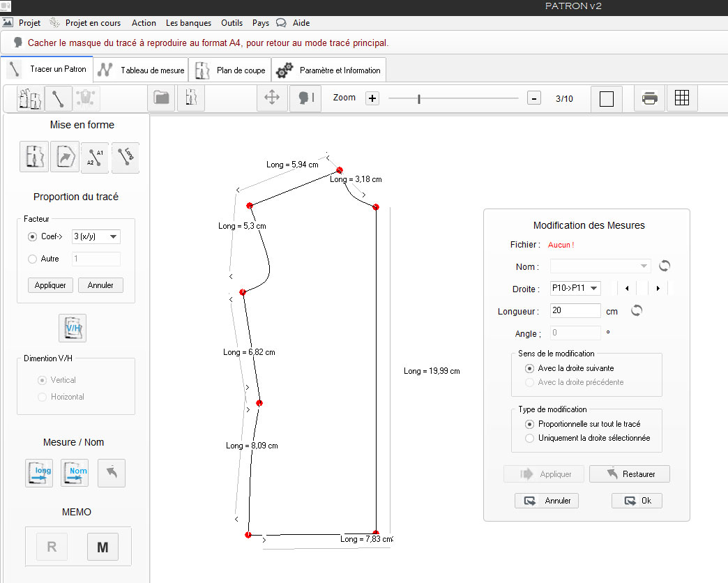Toggle the grid display icon
This screenshot has height=583, width=728.
[682, 98]
